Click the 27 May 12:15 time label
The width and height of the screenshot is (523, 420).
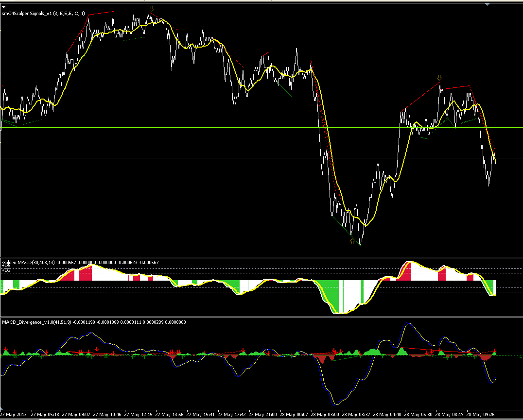[139, 414]
